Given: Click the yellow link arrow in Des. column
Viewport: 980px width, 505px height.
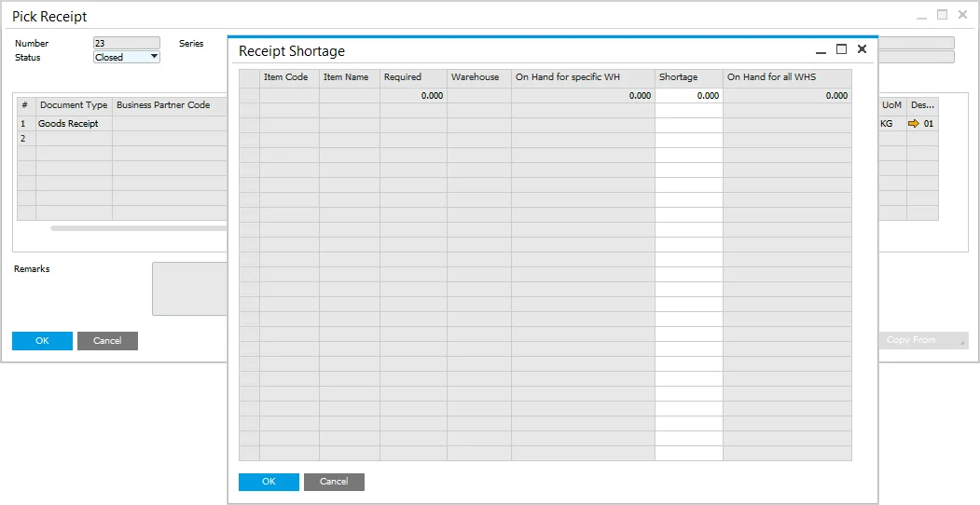Looking at the screenshot, I should coord(914,123).
